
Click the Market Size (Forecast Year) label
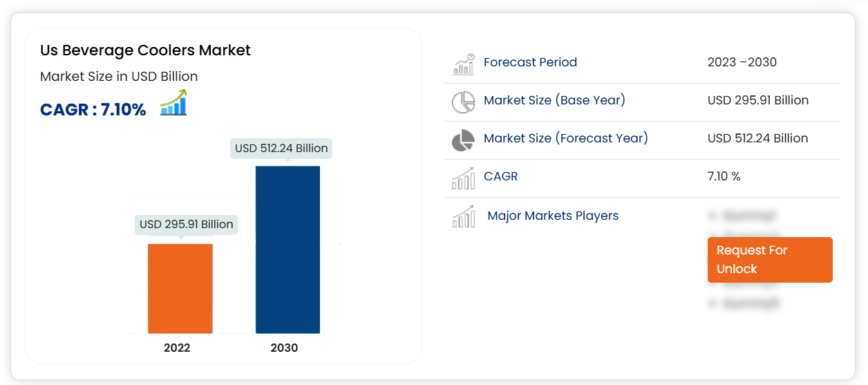[566, 138]
